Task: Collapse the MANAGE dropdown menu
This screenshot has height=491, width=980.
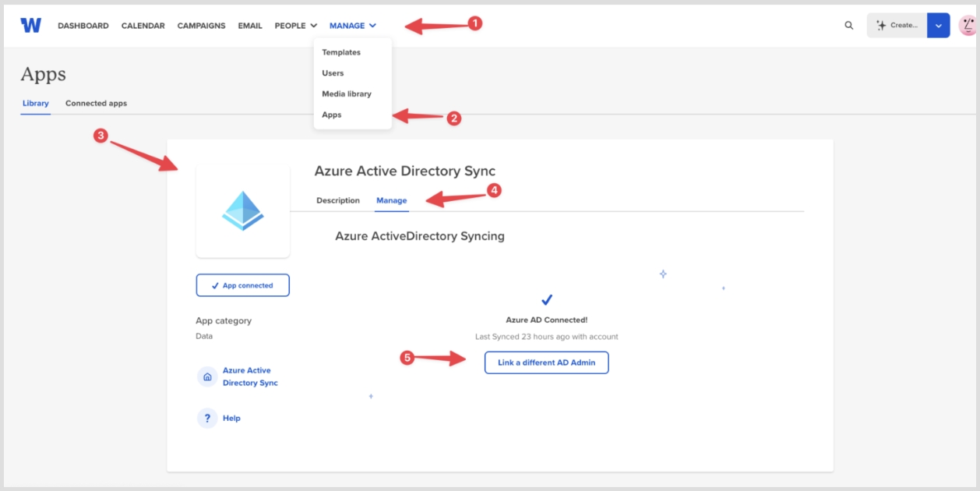Action: point(353,26)
